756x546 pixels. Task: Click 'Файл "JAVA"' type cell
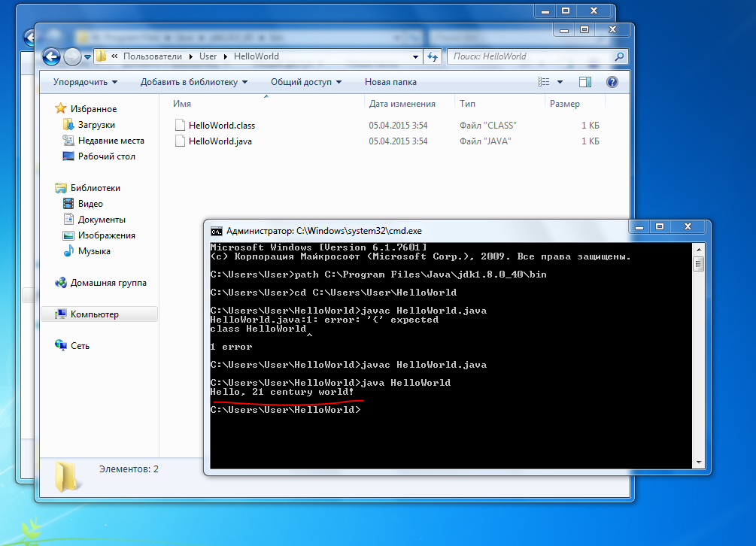485,141
